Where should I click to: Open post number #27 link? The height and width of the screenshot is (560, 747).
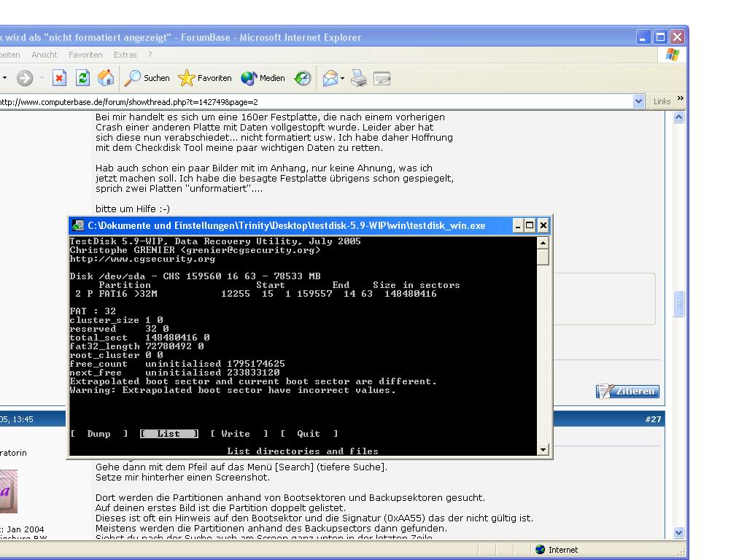(653, 419)
